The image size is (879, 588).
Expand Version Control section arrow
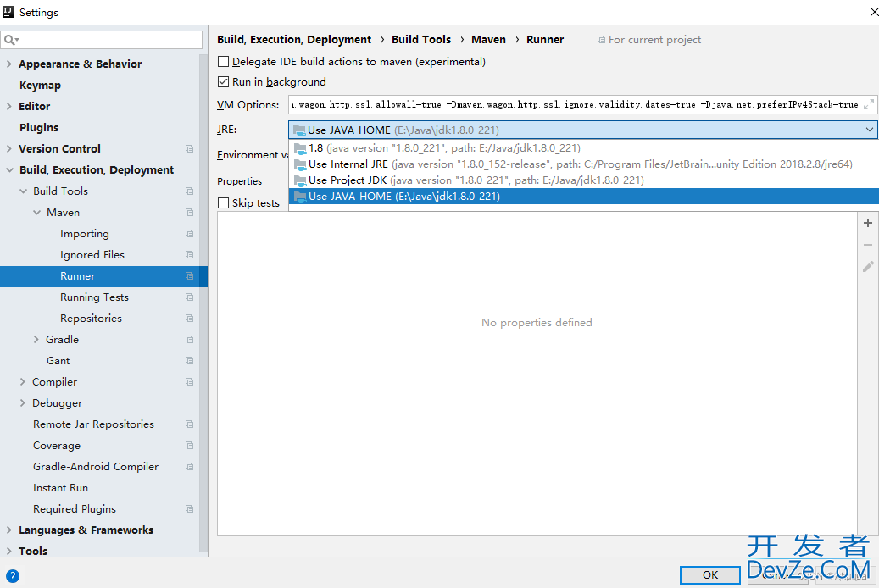click(9, 148)
